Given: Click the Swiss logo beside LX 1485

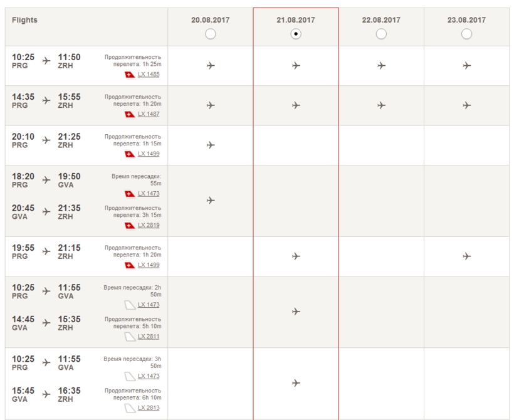Looking at the screenshot, I should tap(130, 75).
